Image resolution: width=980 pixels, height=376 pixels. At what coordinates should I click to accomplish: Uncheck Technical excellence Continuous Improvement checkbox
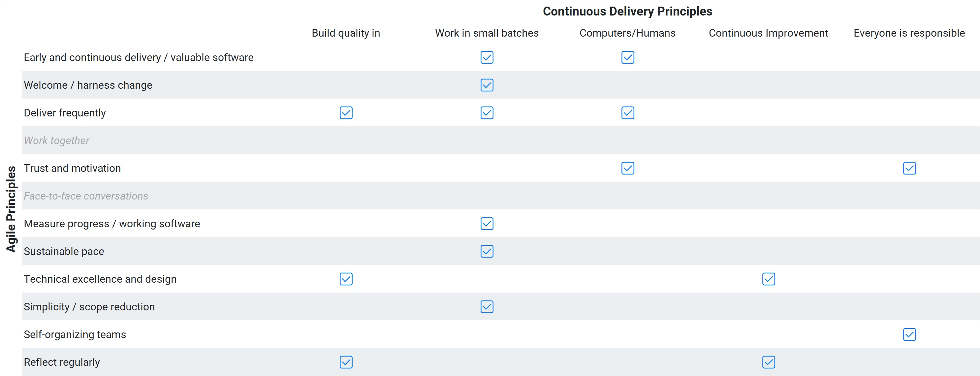769,279
